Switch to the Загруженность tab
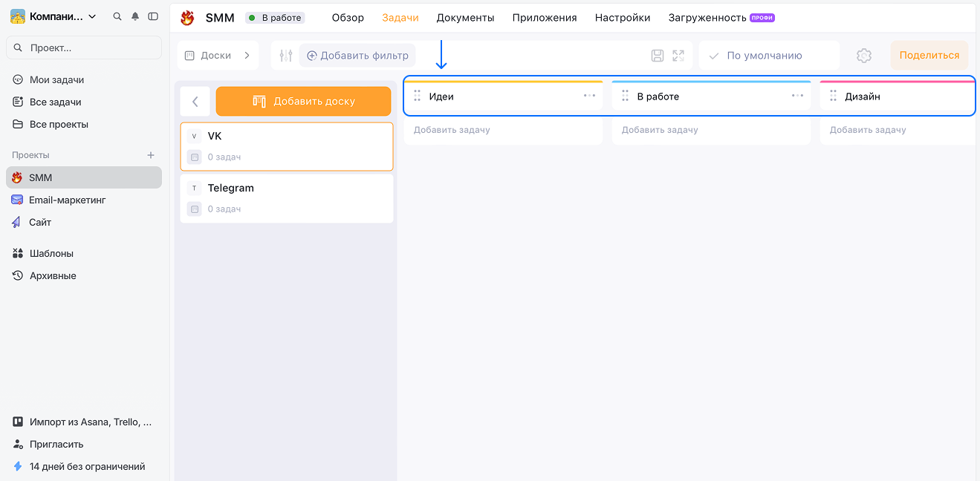 721,18
